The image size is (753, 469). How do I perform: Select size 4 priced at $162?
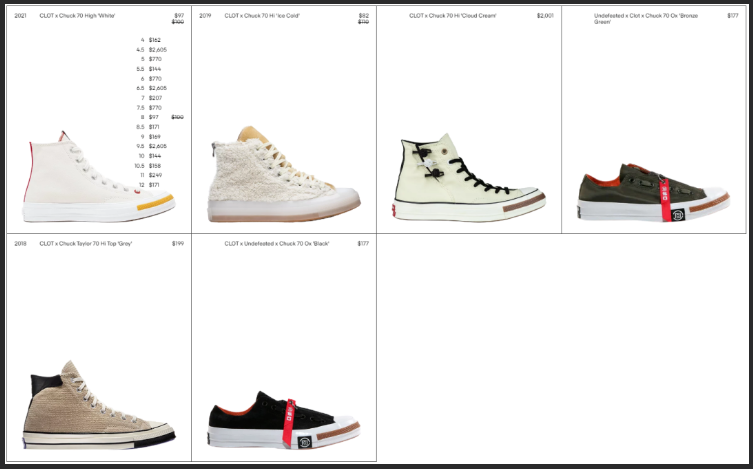pos(150,40)
